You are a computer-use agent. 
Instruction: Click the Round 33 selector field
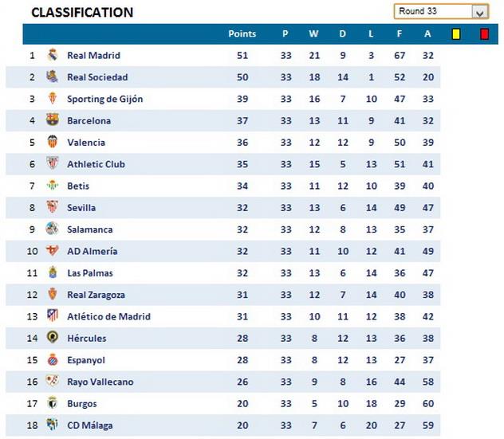click(431, 11)
